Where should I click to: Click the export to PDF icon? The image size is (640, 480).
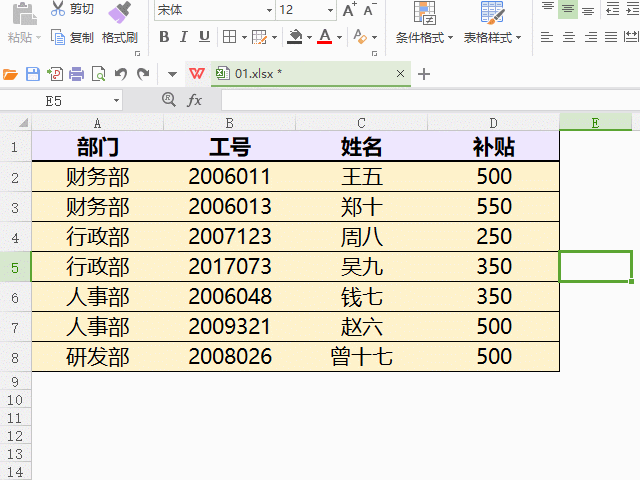click(55, 74)
